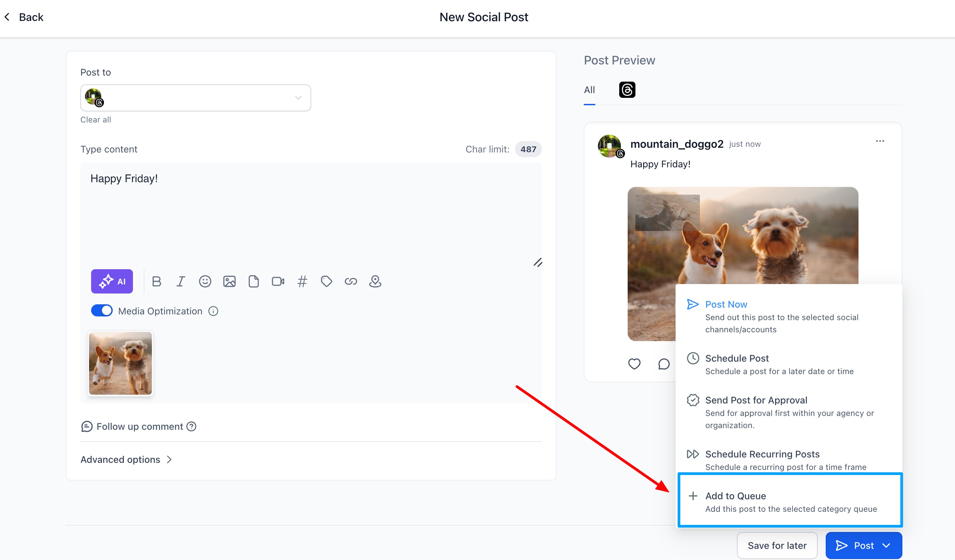Image resolution: width=955 pixels, height=560 pixels.
Task: Click the add image icon
Action: pyautogui.click(x=229, y=281)
